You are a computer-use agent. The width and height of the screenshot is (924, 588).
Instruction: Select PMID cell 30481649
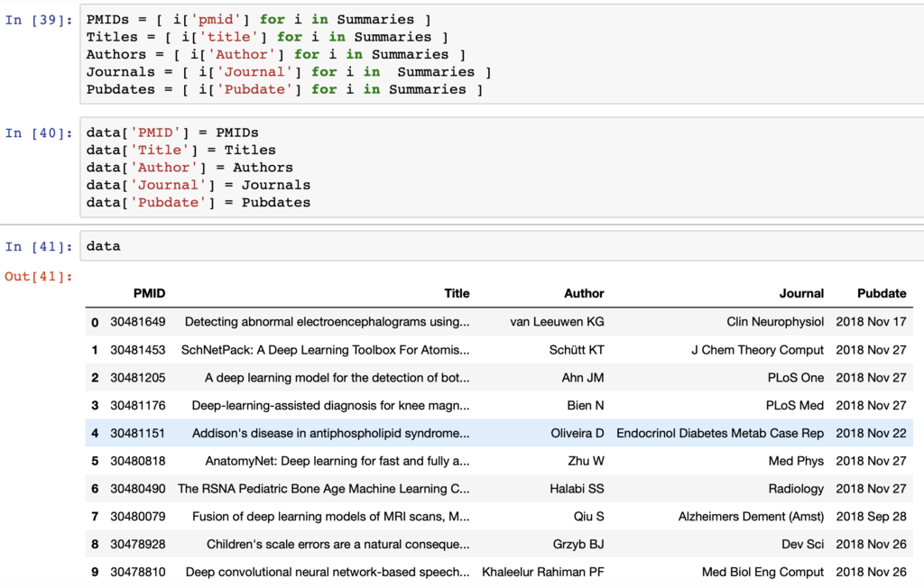click(x=138, y=322)
